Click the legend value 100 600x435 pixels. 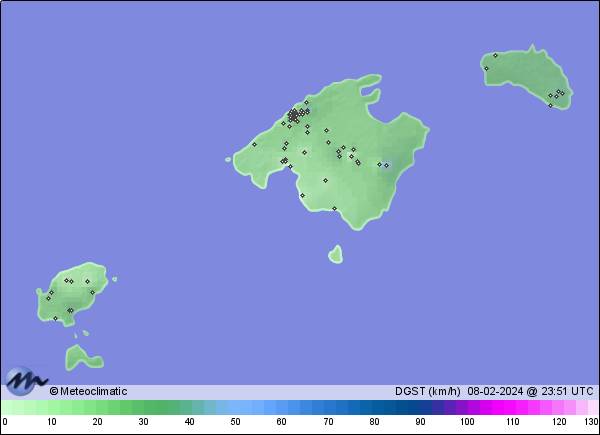point(467,422)
